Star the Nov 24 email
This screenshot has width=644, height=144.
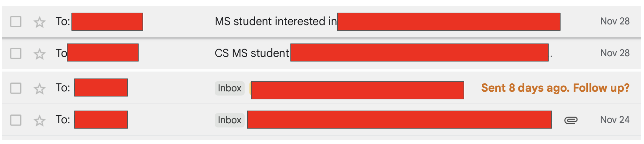coord(40,120)
